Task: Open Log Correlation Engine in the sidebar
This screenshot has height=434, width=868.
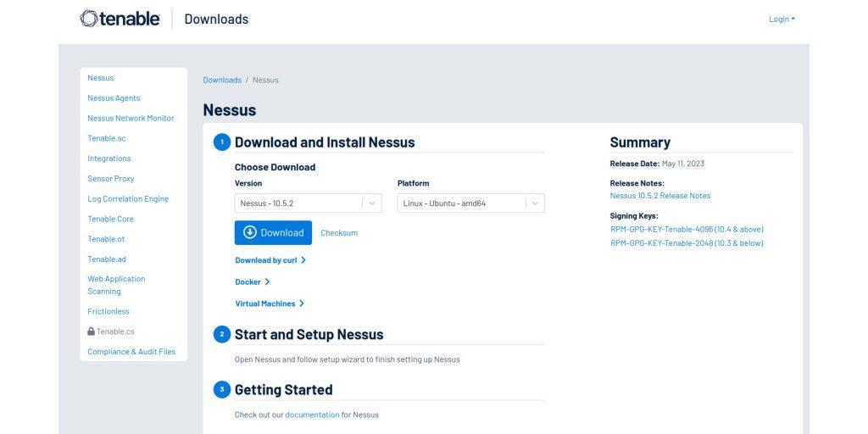Action: tap(128, 198)
